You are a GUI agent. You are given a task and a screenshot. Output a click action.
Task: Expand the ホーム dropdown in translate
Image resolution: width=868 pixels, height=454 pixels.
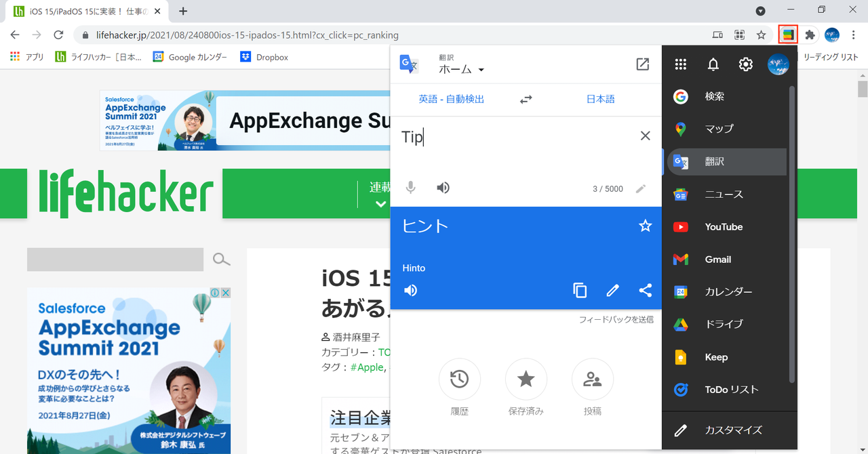462,69
